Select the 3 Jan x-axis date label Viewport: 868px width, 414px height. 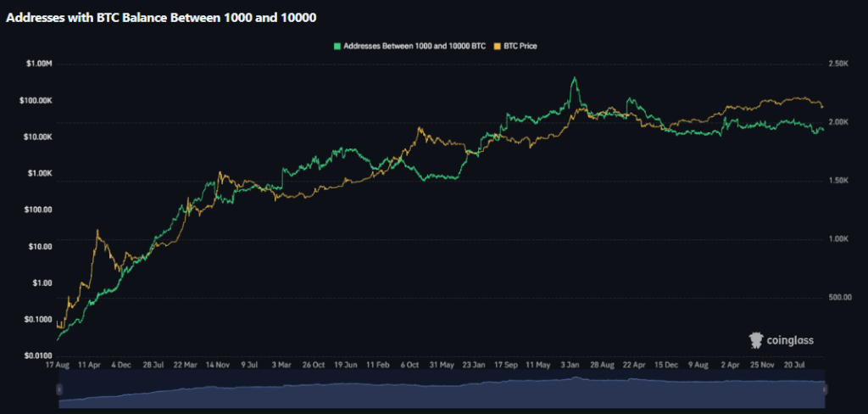pos(570,364)
